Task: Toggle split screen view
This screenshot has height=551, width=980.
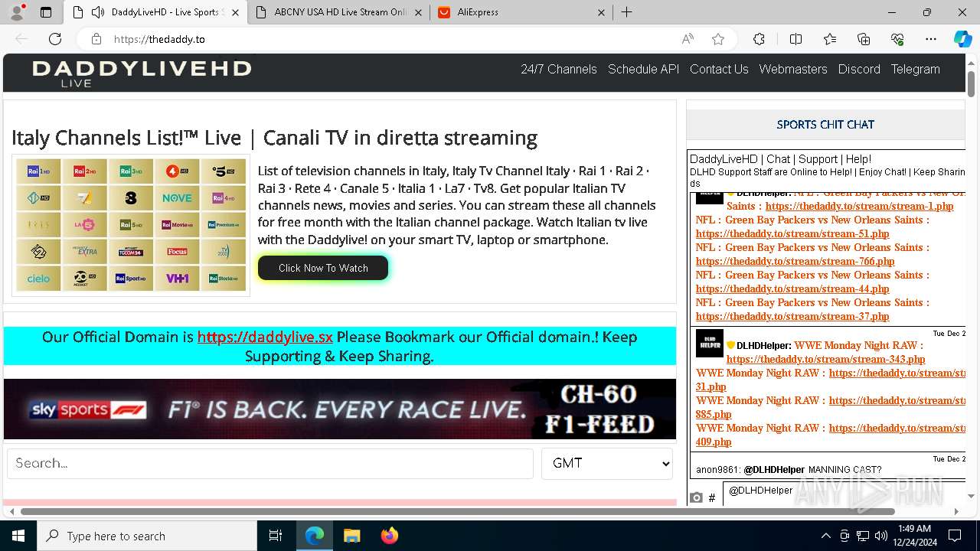Action: tap(795, 39)
